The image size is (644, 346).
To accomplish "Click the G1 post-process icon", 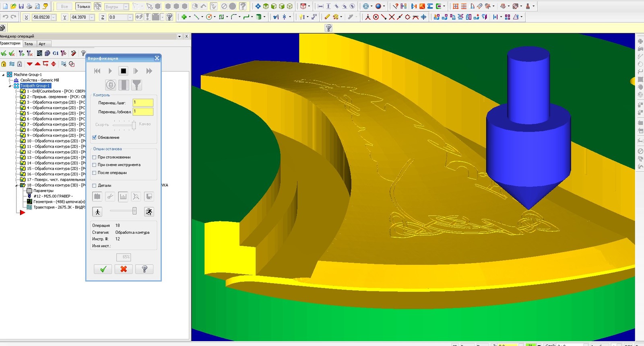I will click(56, 53).
